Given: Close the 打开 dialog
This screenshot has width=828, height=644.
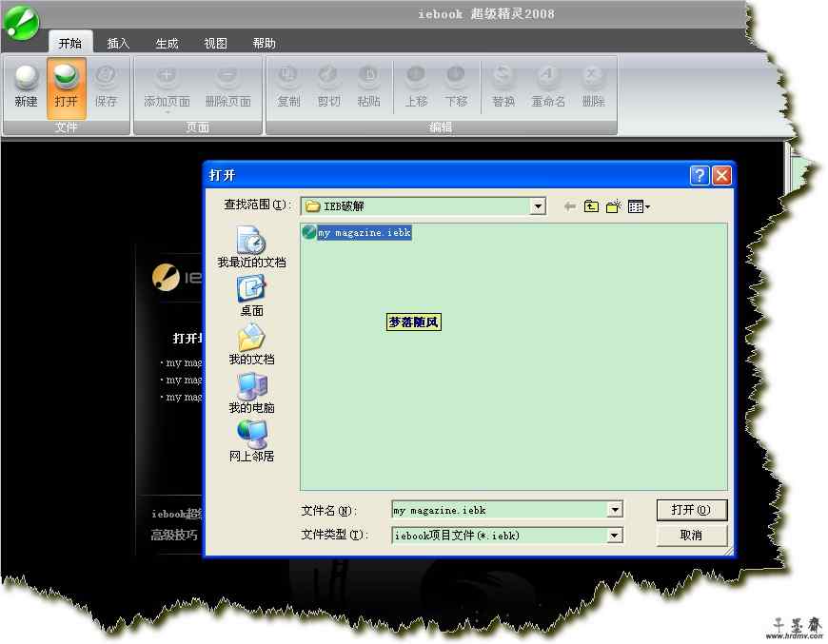Looking at the screenshot, I should click(x=721, y=175).
